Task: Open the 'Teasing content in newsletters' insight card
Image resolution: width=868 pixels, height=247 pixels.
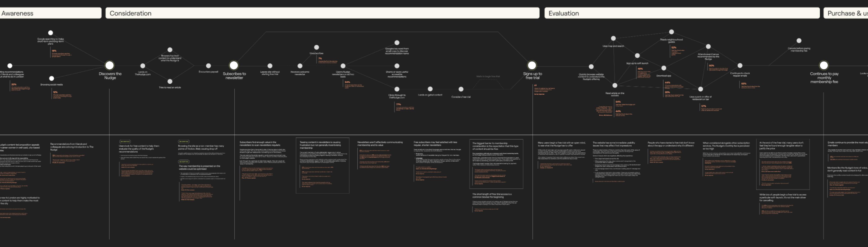Action: pos(323,165)
